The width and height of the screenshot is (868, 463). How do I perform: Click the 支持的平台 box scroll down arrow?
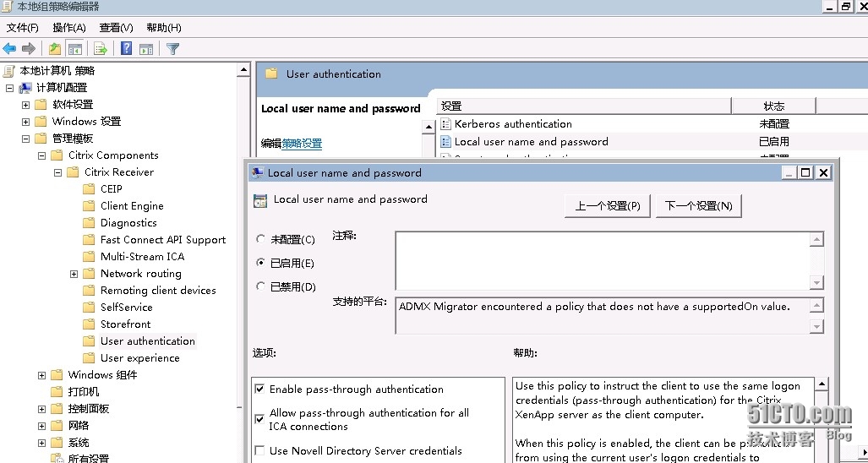coord(816,326)
